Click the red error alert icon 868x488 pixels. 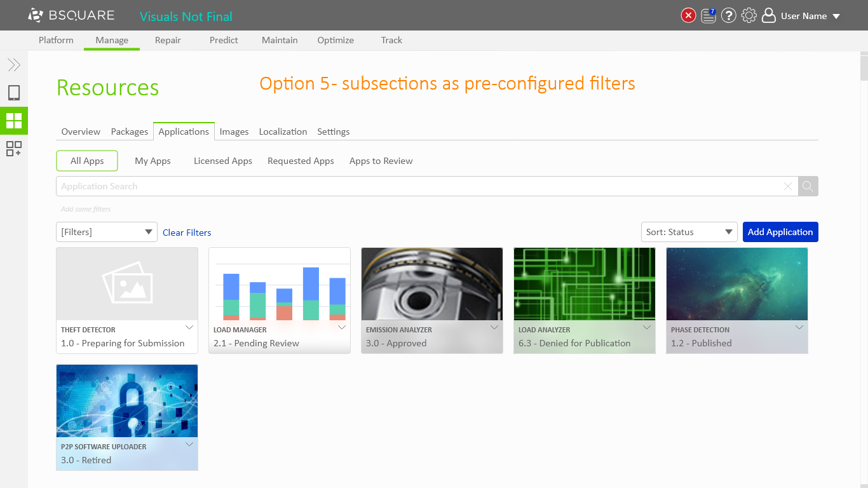[x=688, y=16]
